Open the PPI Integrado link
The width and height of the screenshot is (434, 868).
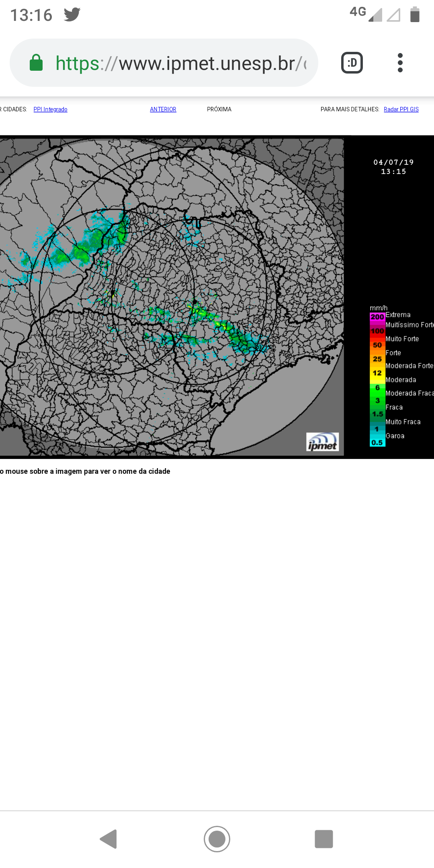(x=51, y=109)
